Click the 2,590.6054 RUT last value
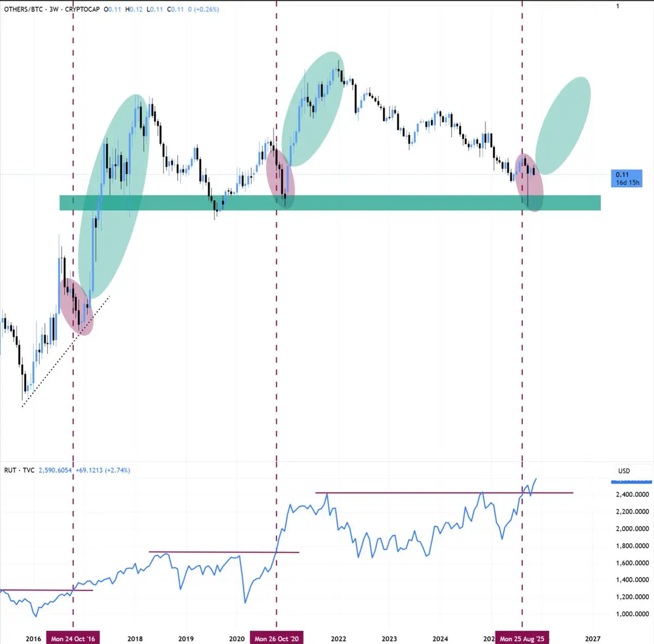Screen dimensions: 654x644 pos(55,470)
